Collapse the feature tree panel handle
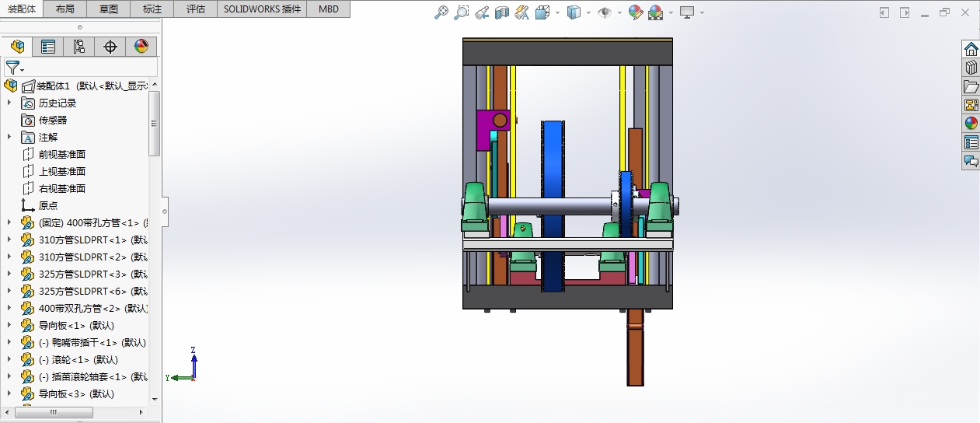Image resolution: width=980 pixels, height=423 pixels. 164,211
